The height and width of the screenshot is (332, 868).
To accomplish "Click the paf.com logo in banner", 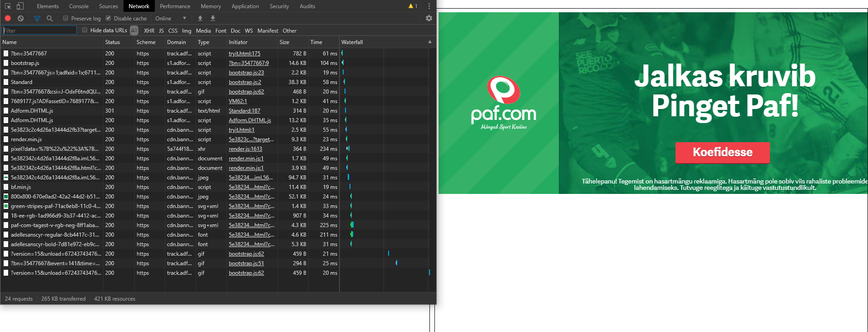I will click(503, 103).
